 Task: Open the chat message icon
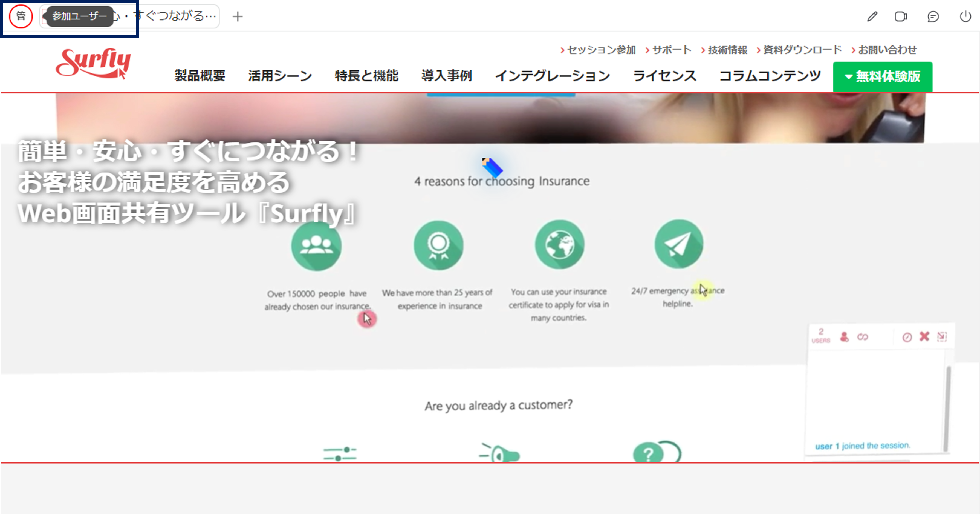[933, 16]
